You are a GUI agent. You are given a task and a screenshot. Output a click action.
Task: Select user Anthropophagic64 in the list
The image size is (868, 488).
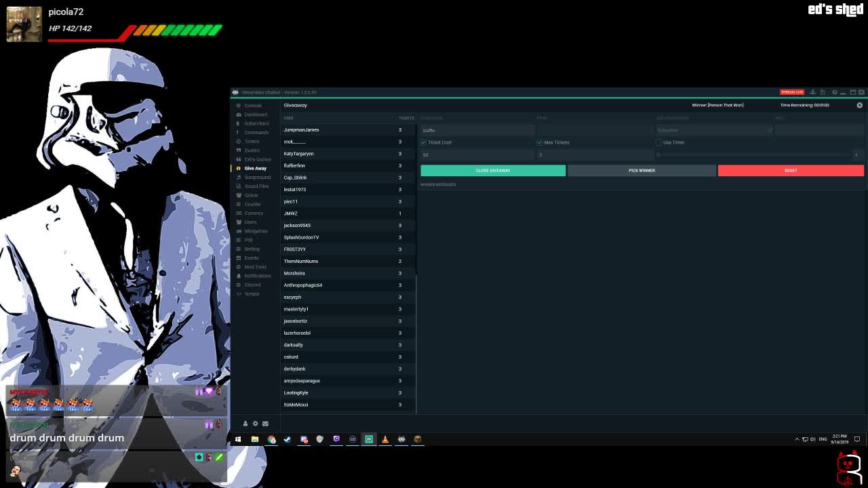[x=348, y=285]
